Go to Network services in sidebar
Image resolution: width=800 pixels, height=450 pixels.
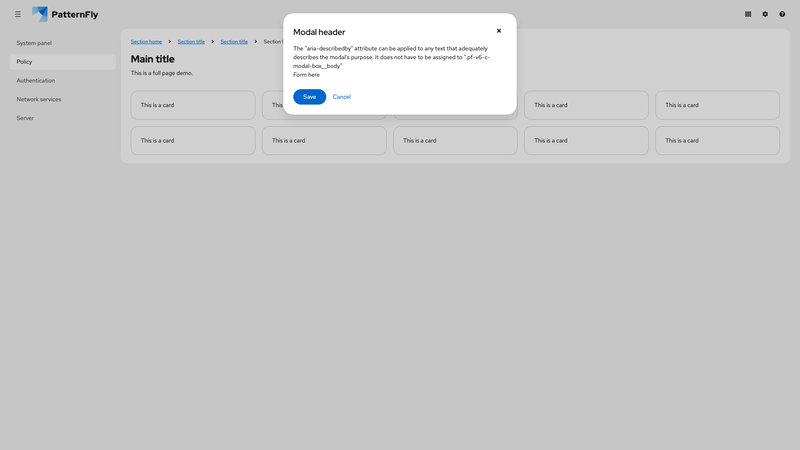(x=39, y=99)
